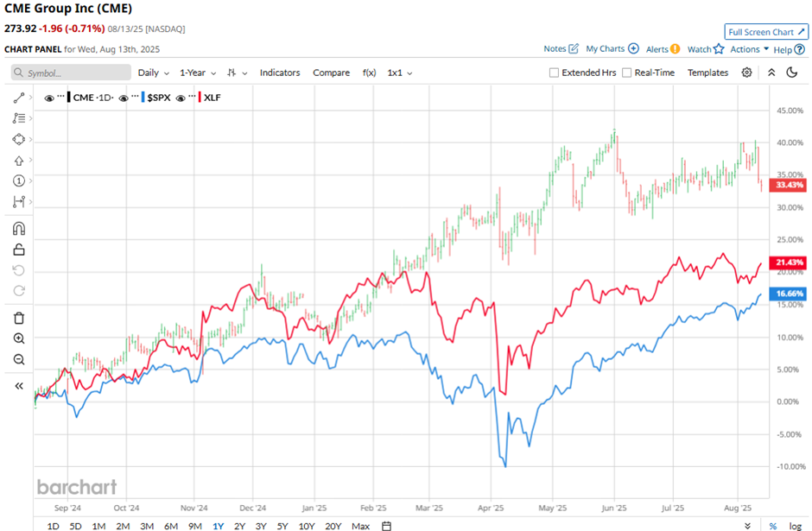Open CME series options ellipsis

pyautogui.click(x=61, y=96)
